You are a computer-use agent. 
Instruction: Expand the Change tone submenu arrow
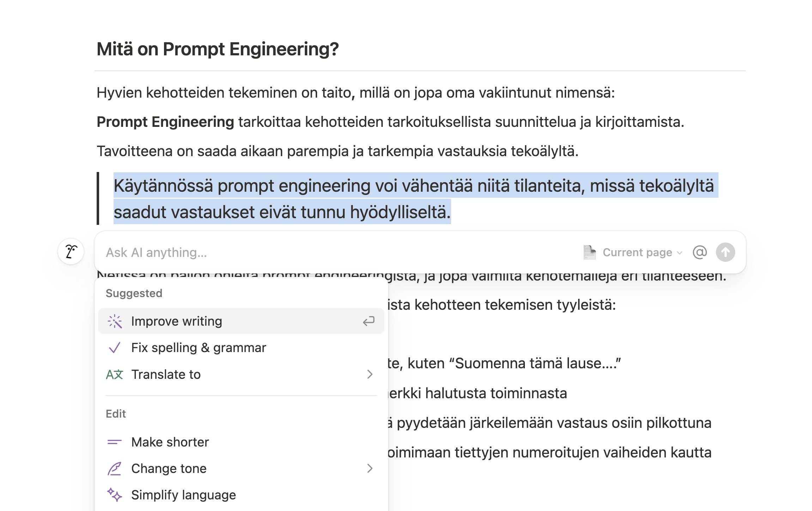pos(370,469)
